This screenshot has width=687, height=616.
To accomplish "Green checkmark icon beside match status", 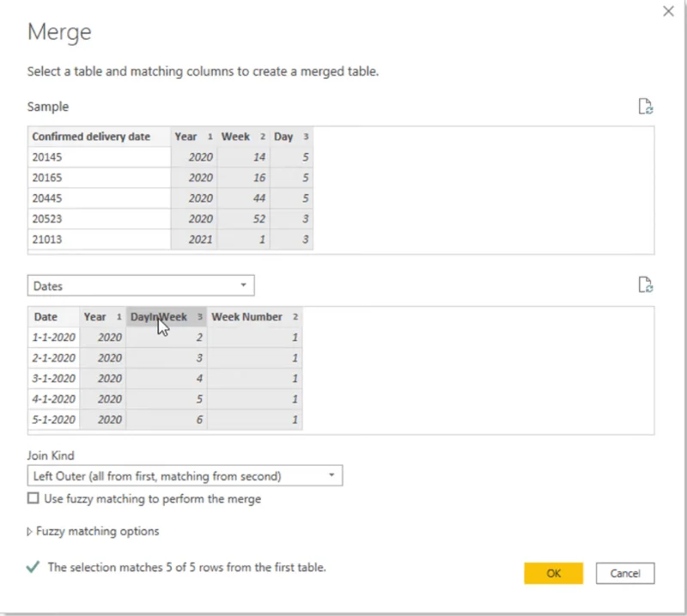I will click(33, 567).
